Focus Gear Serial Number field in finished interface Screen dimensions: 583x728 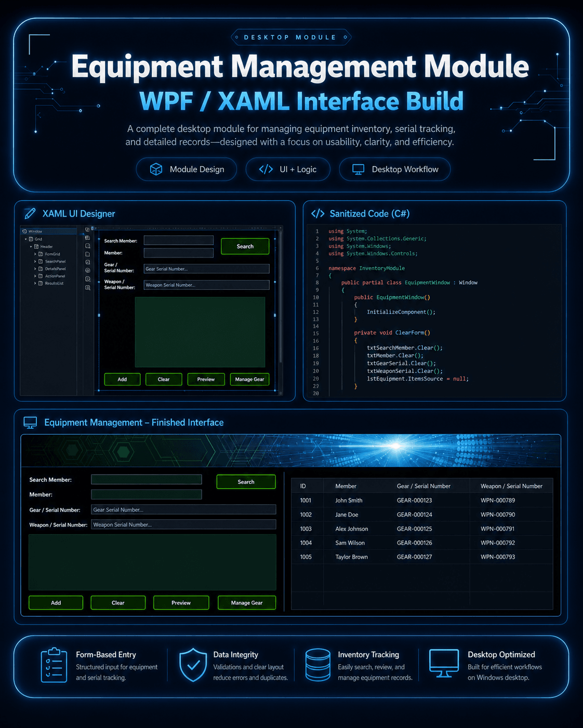tap(183, 509)
